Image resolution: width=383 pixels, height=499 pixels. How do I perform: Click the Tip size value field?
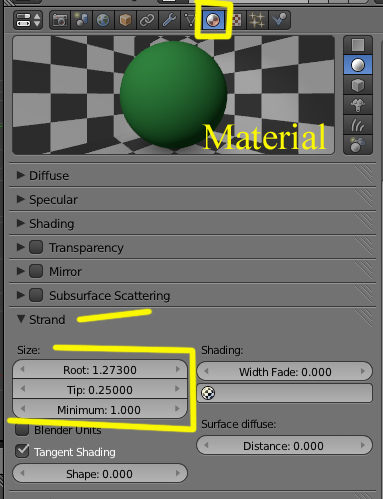100,389
